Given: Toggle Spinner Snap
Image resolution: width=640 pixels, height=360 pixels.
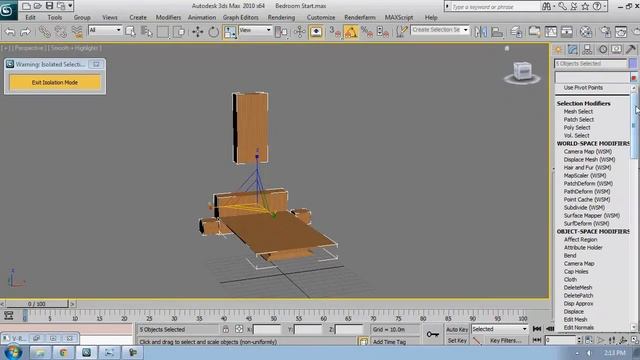Looking at the screenshot, I should coord(383,31).
